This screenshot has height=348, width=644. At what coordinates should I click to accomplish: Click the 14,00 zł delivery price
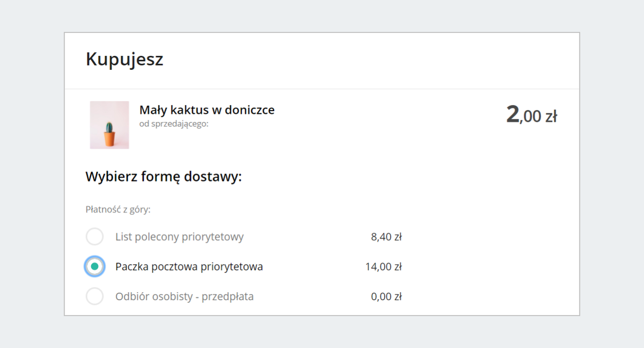(384, 267)
